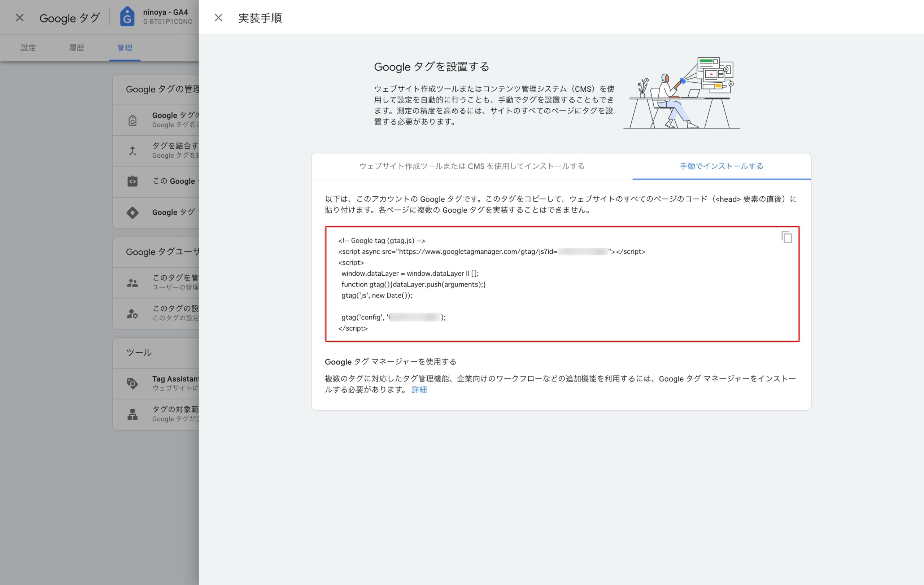The width and height of the screenshot is (924, 585).
Task: Open the 設定 tab
Action: point(29,48)
